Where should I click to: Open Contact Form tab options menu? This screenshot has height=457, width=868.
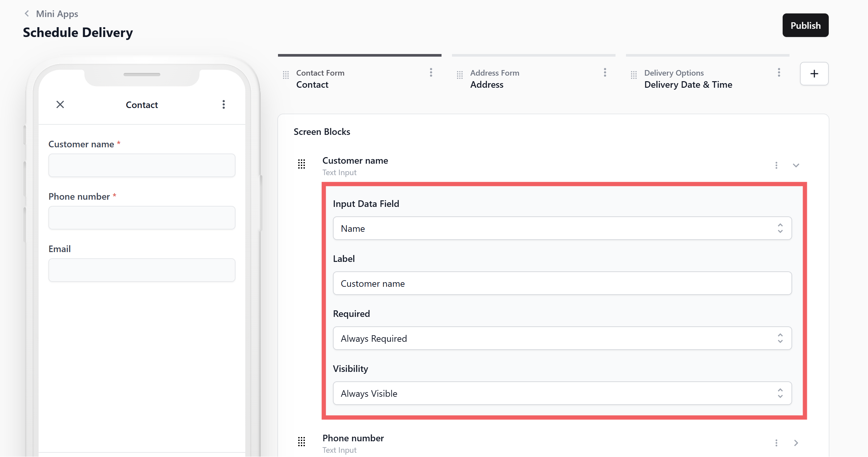[431, 73]
